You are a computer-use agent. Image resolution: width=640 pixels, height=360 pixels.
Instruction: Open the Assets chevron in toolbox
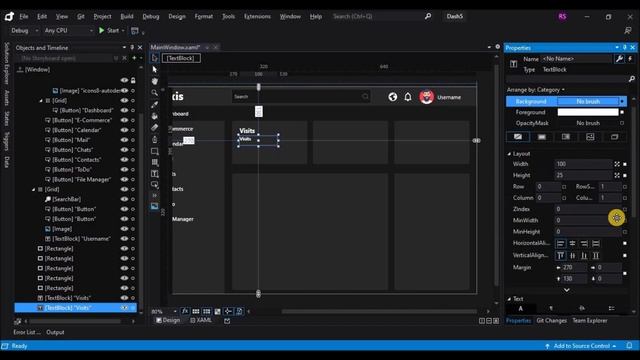tap(155, 196)
